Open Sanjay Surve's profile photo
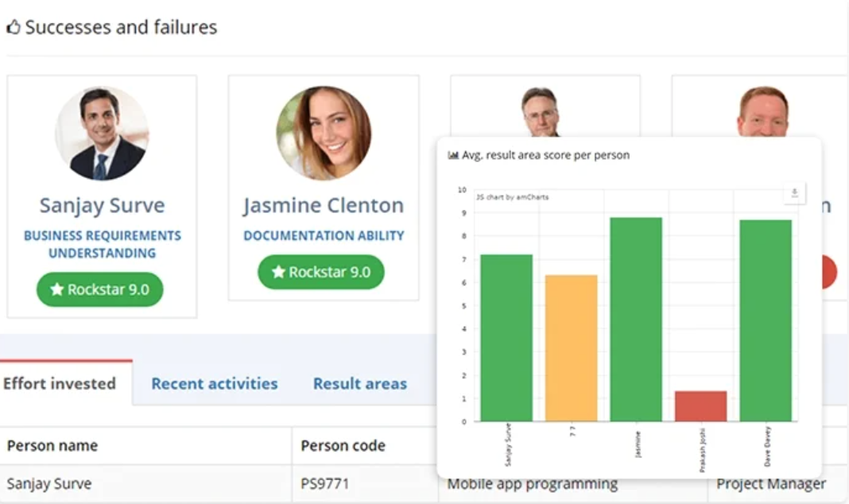849x504 pixels. pos(102,133)
